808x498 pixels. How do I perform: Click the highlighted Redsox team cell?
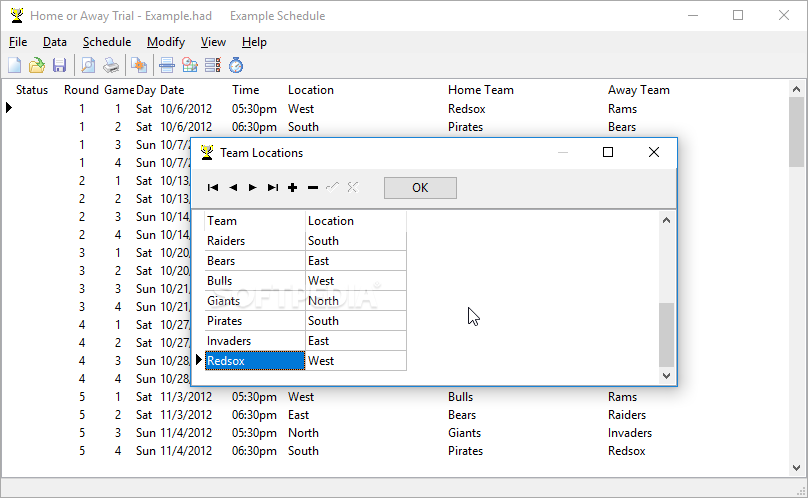click(x=255, y=361)
